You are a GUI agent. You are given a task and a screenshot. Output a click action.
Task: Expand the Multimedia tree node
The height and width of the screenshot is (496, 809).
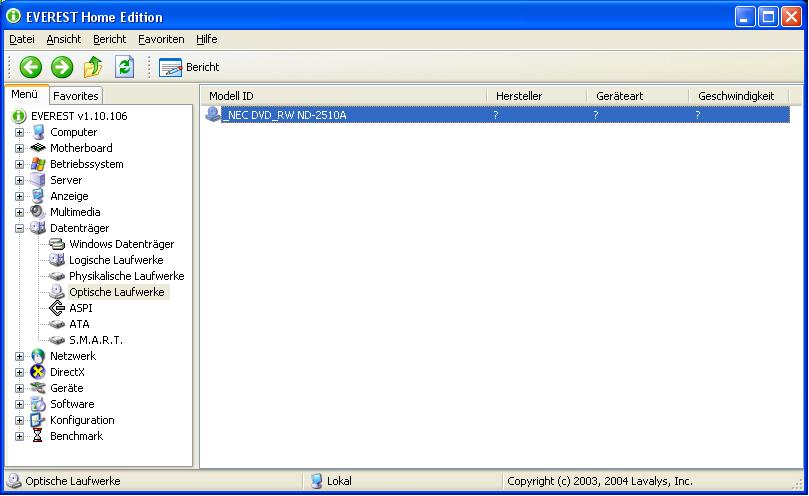click(20, 213)
